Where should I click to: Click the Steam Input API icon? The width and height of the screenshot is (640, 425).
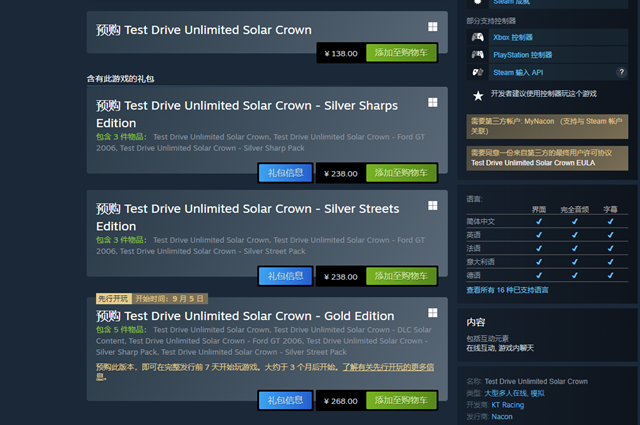(478, 72)
